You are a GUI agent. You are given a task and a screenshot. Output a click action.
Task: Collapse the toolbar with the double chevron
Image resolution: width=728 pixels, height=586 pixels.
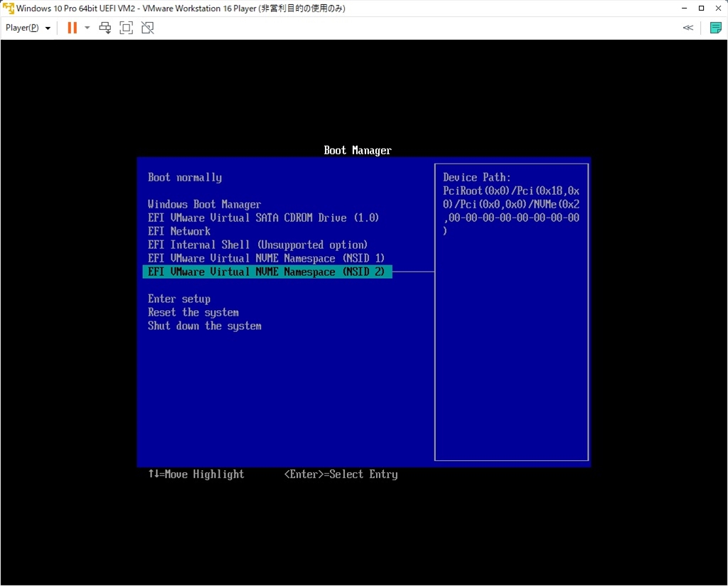(x=688, y=28)
